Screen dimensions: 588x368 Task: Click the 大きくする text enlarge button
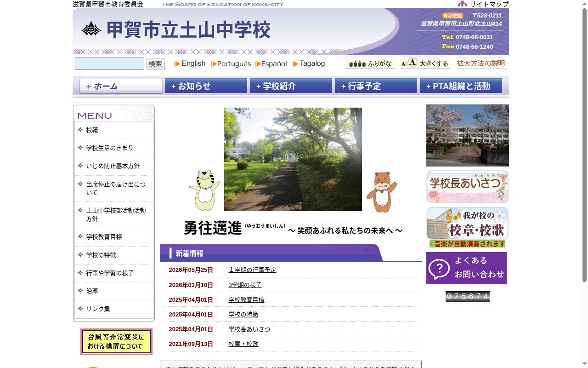(425, 63)
